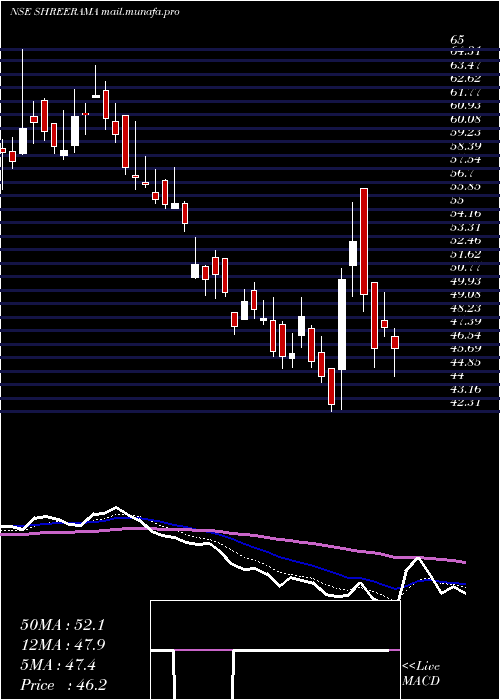Click the 44.85 price axis label

click(x=466, y=362)
